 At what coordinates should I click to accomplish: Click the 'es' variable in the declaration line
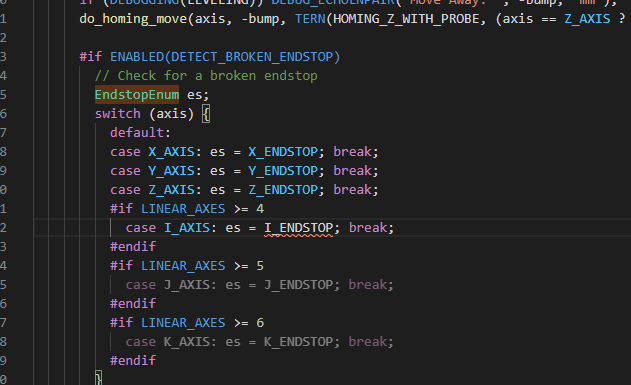click(x=194, y=95)
